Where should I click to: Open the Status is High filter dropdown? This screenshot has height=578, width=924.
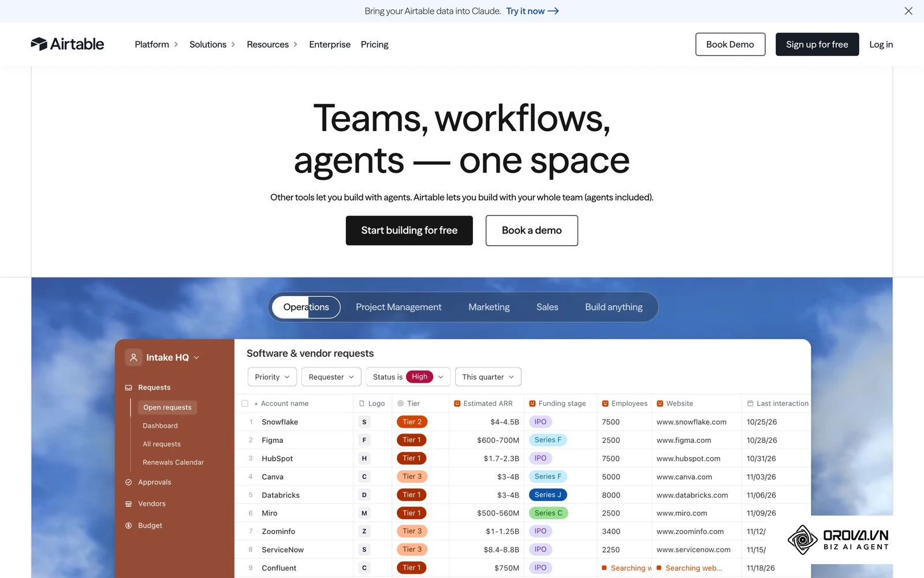pyautogui.click(x=408, y=377)
